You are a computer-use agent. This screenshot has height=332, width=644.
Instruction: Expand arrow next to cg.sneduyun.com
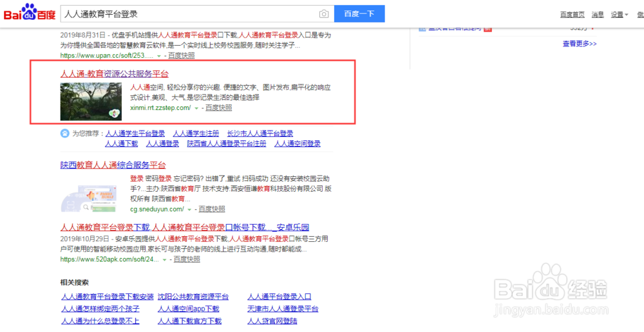[x=189, y=210]
